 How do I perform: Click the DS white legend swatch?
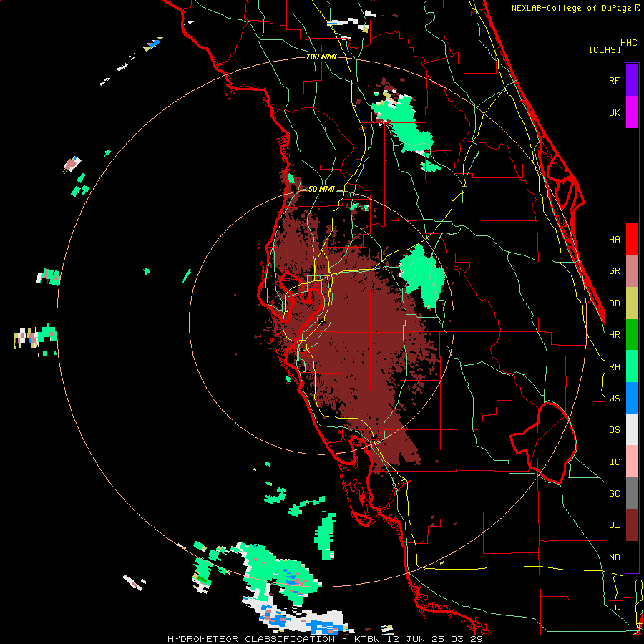(x=632, y=429)
